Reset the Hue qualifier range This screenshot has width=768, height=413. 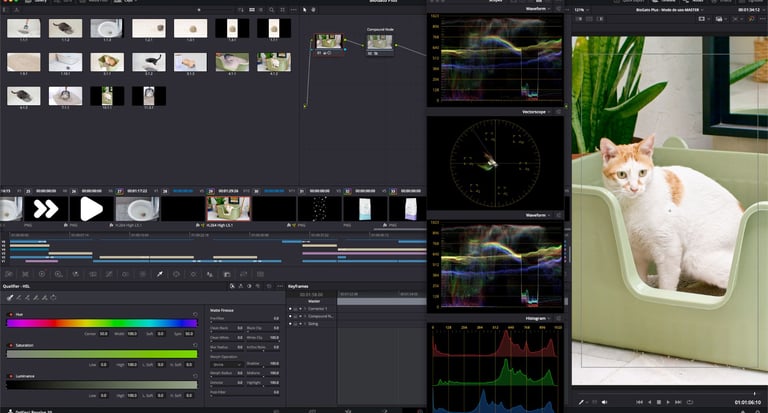tap(195, 314)
